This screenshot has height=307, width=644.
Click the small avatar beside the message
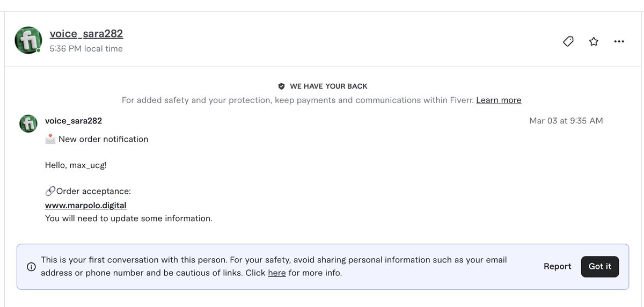(28, 123)
